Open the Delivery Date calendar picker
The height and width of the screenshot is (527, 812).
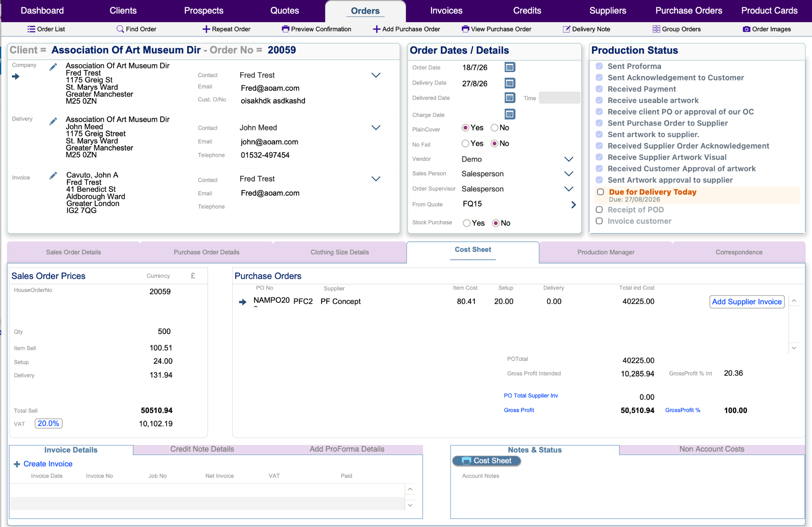click(510, 83)
